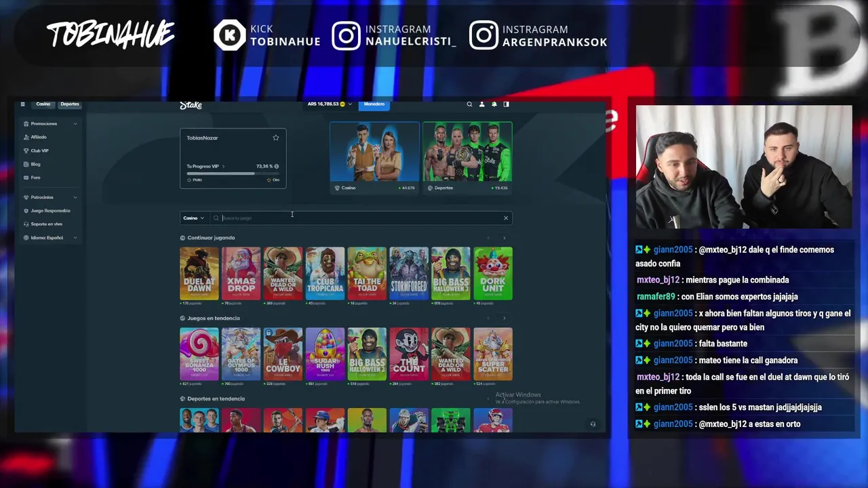Click the Deportes en tendencia heading

(216, 399)
